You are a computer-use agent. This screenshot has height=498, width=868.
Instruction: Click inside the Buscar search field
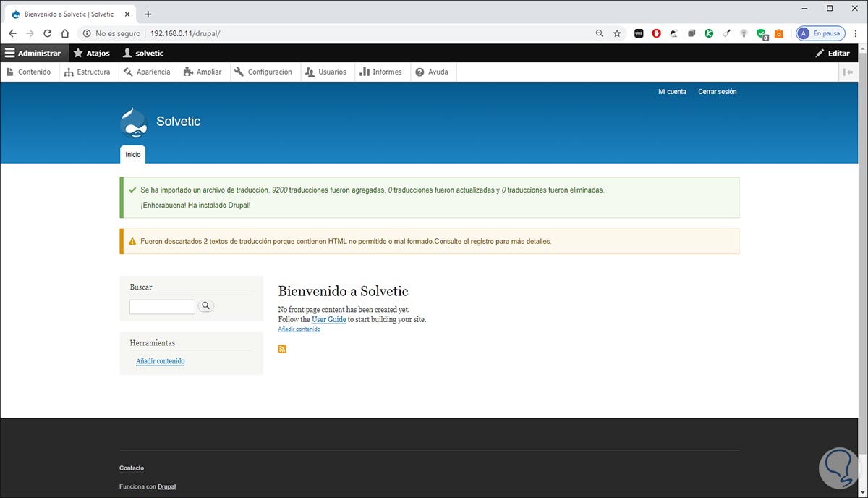[162, 307]
